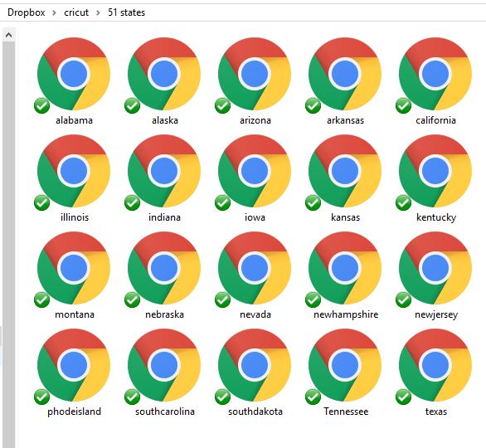Select the newhampshire Chrome file icon
Screen dimensions: 486x448
pos(345,268)
